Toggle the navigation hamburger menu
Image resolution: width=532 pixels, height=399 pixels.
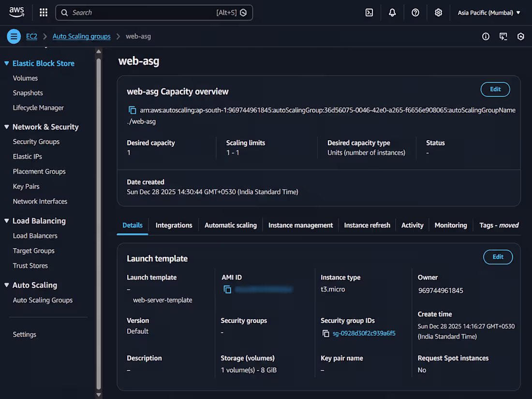[x=14, y=36]
